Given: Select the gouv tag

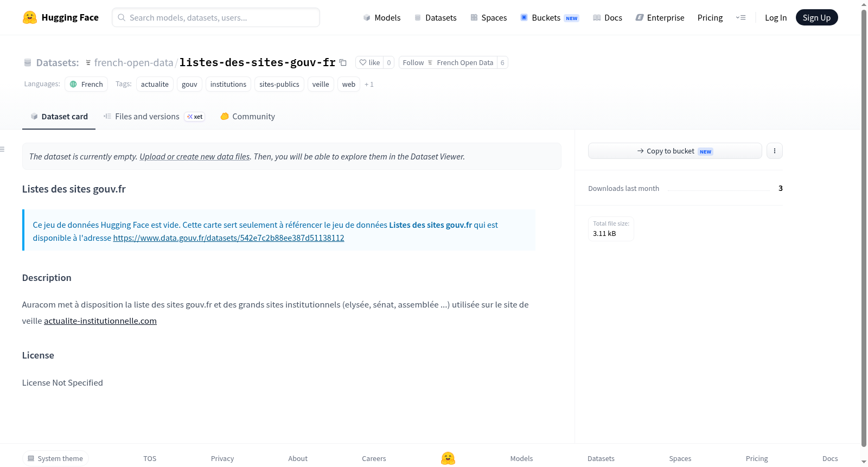Looking at the screenshot, I should click(189, 84).
